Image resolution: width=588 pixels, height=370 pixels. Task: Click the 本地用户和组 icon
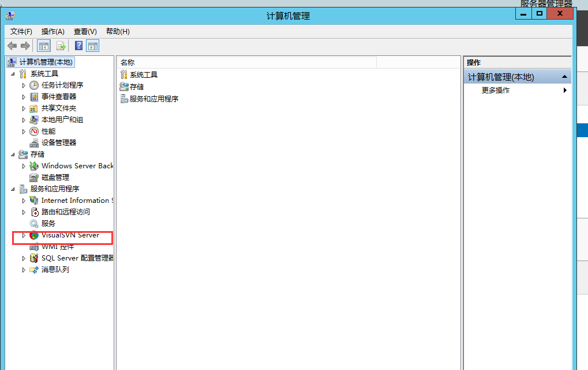coord(33,120)
